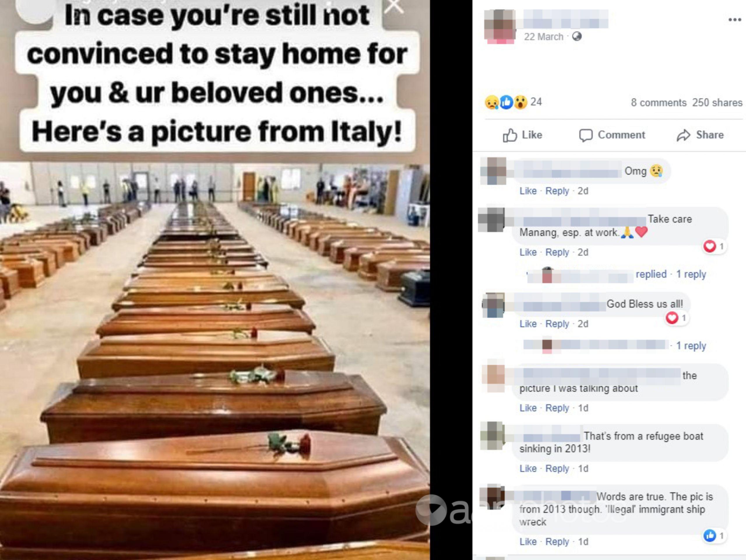
Task: Click the Comment button under the post
Action: pyautogui.click(x=612, y=135)
